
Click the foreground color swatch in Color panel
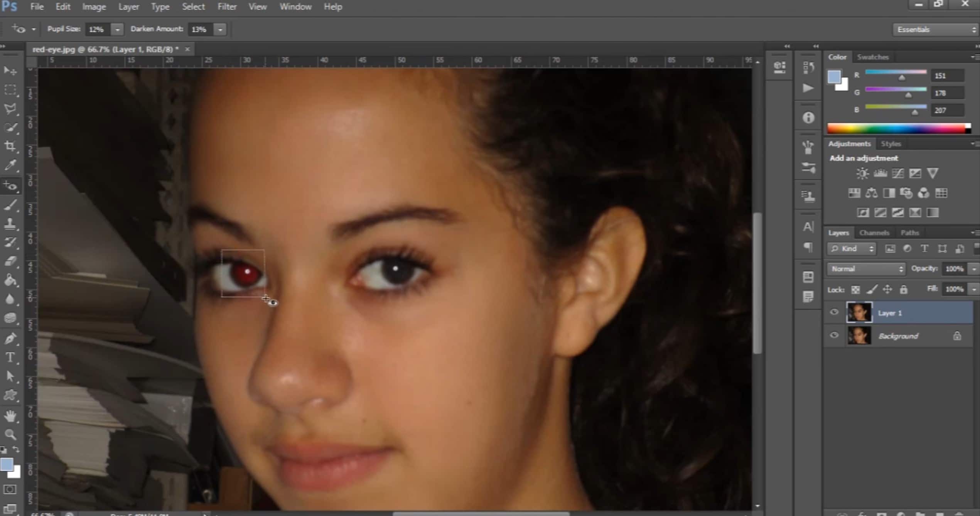point(834,77)
